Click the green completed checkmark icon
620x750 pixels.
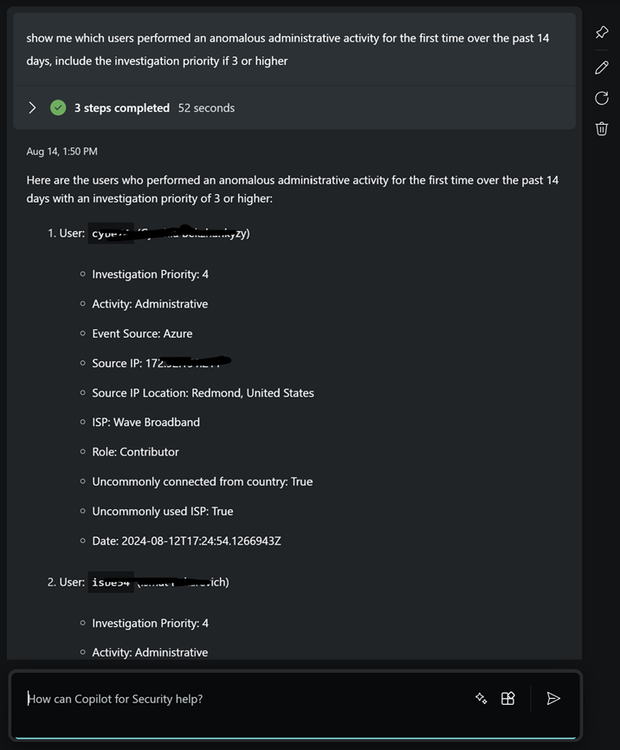pos(58,108)
